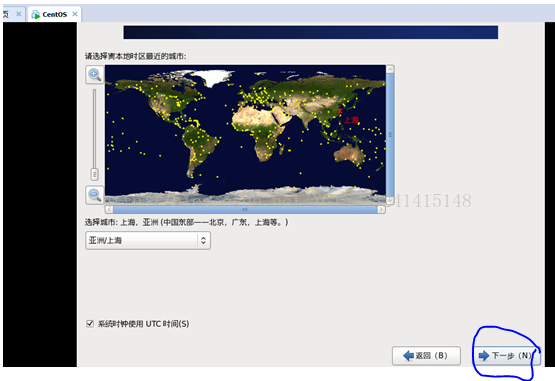Click the 下一步 (N) next button
This screenshot has width=555, height=381.
click(507, 356)
